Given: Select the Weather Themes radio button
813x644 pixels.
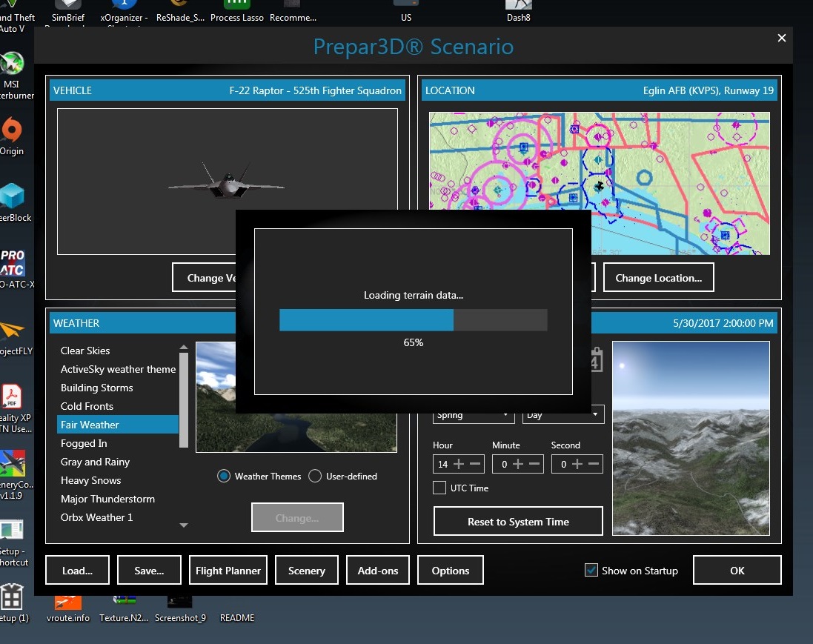Looking at the screenshot, I should click(224, 476).
